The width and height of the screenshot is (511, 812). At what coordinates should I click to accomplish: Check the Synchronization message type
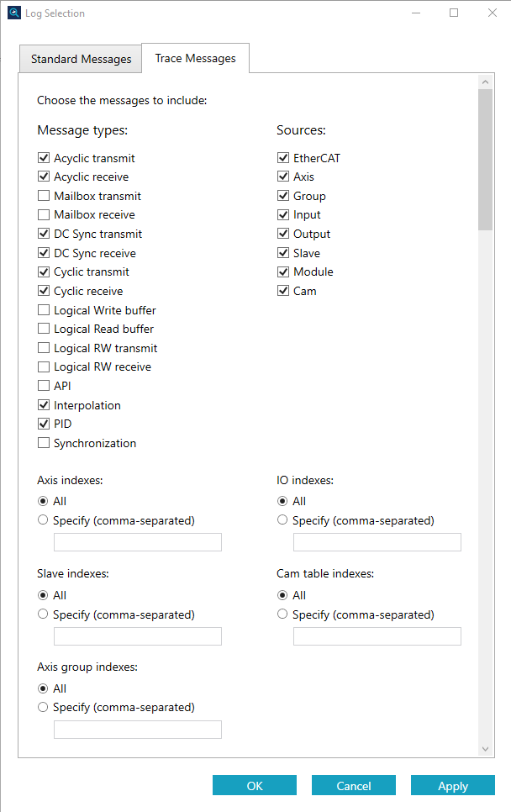click(44, 443)
